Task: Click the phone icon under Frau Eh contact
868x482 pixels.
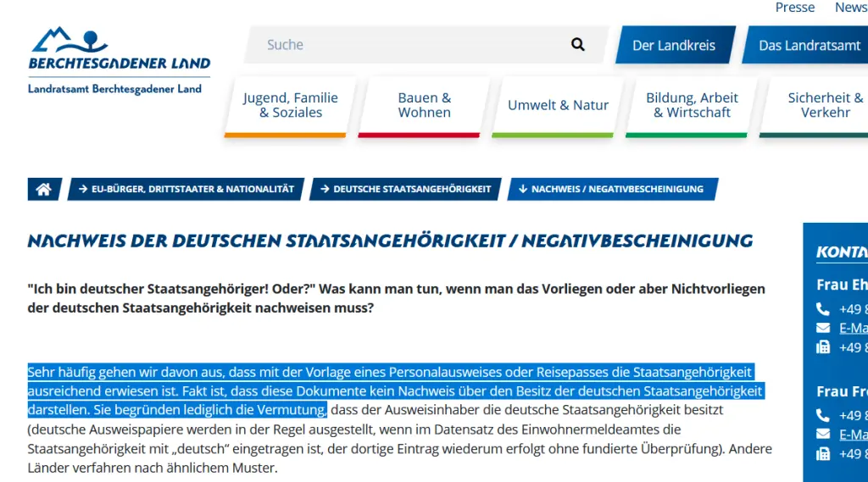Action: tap(822, 309)
